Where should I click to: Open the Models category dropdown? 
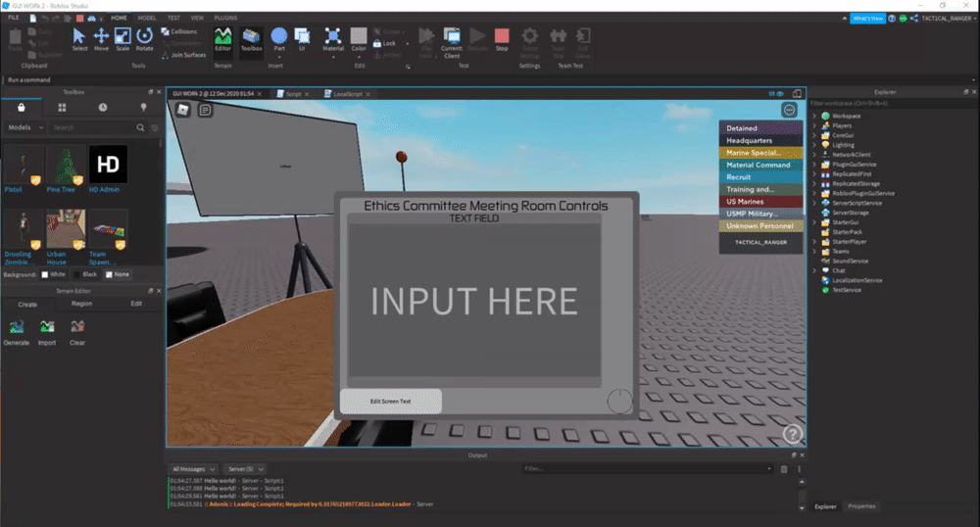tap(25, 127)
